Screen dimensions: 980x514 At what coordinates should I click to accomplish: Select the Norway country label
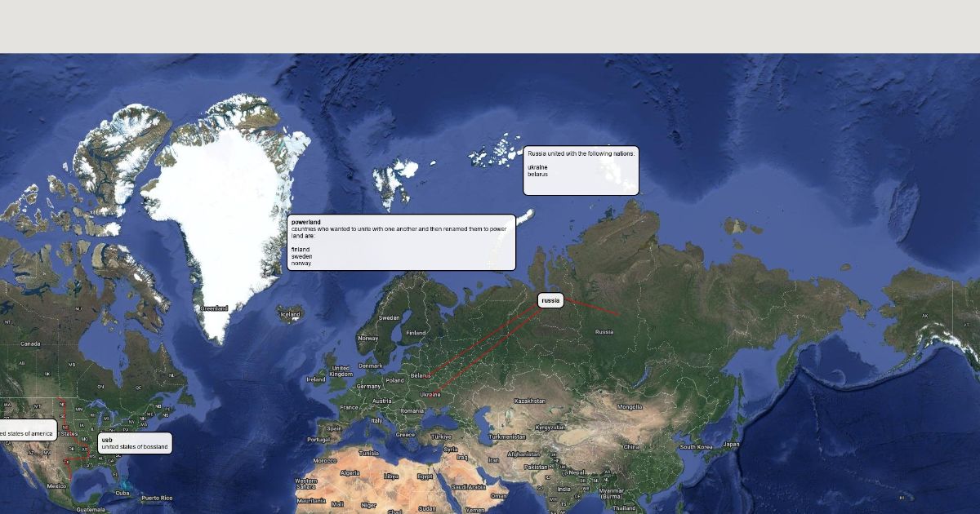click(368, 338)
